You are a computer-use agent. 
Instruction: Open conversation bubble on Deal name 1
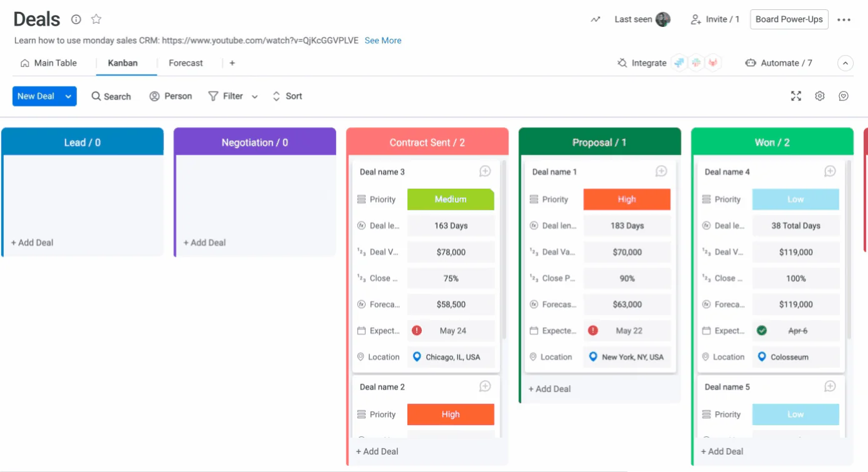661,171
